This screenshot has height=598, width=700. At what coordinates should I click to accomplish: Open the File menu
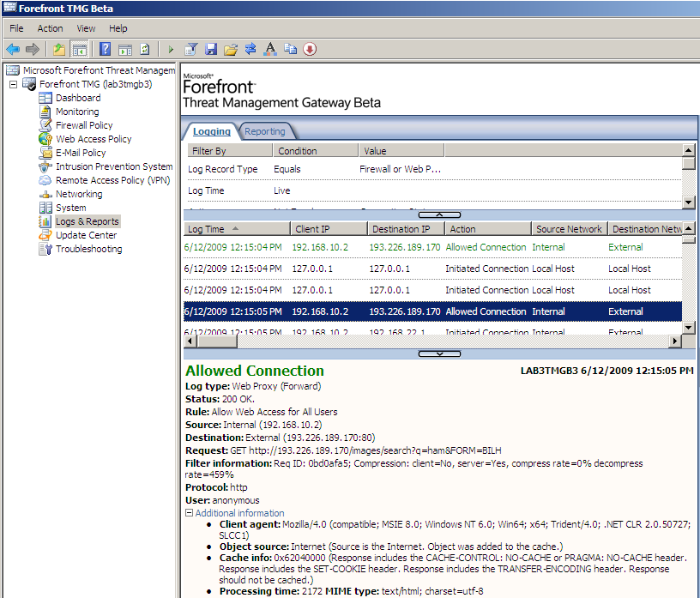coord(16,28)
